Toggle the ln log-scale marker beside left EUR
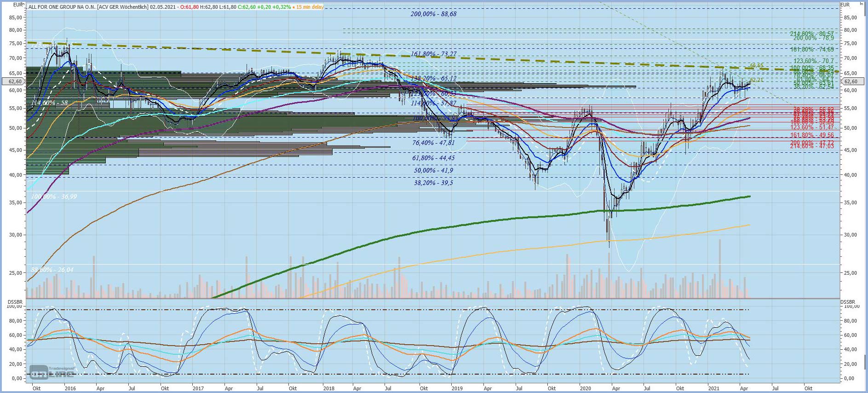Image resolution: width=868 pixels, height=393 pixels. click(x=23, y=4)
